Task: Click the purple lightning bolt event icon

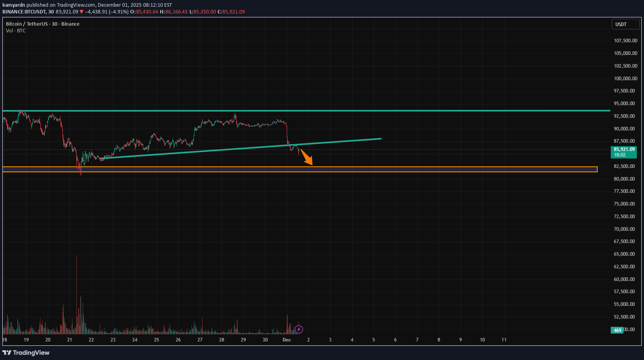Action: click(x=299, y=329)
